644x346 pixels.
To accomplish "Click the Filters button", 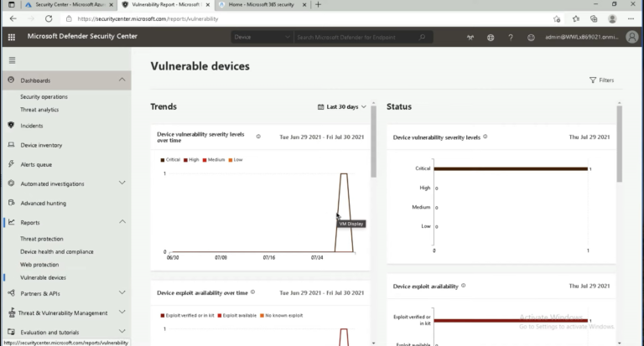I will [602, 80].
